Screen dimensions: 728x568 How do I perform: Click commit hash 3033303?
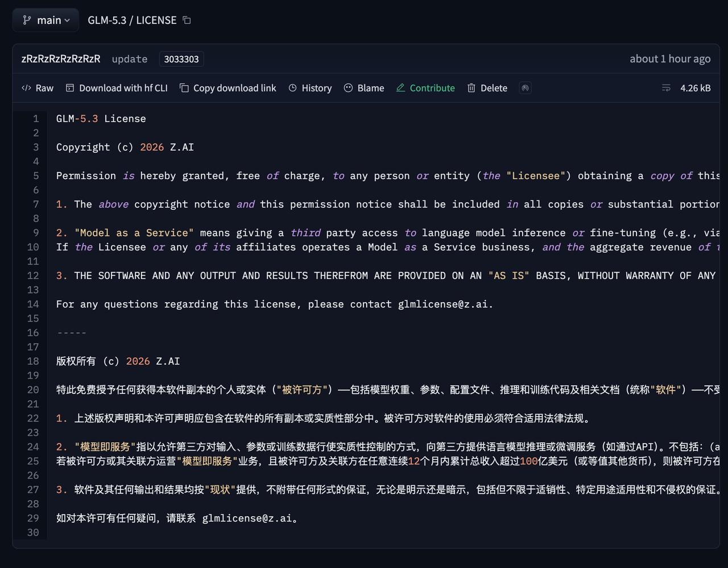pos(181,59)
